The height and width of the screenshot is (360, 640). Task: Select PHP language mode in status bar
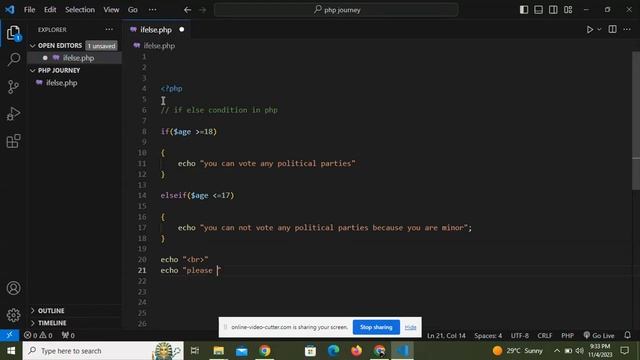click(567, 336)
